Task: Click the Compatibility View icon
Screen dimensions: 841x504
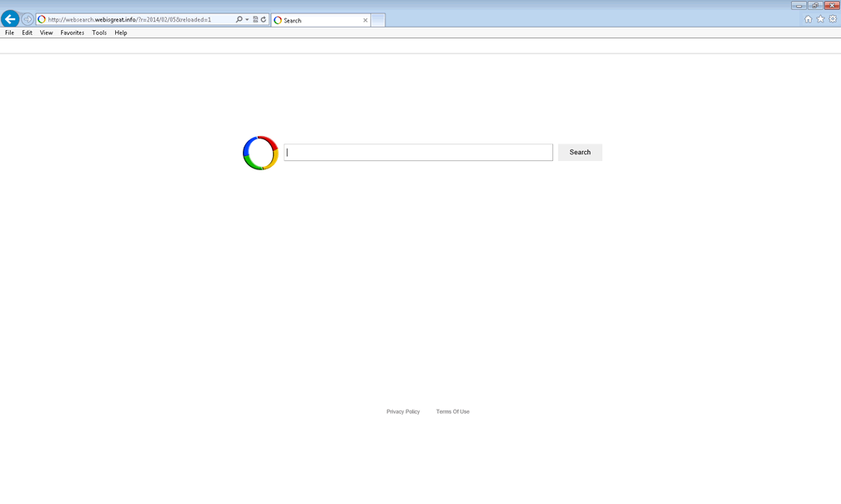Action: [x=255, y=19]
